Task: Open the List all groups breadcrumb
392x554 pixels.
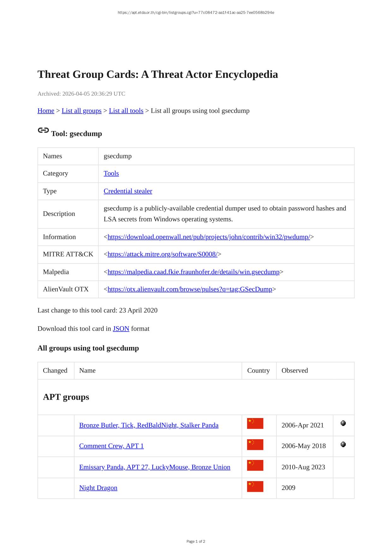Action: click(81, 111)
